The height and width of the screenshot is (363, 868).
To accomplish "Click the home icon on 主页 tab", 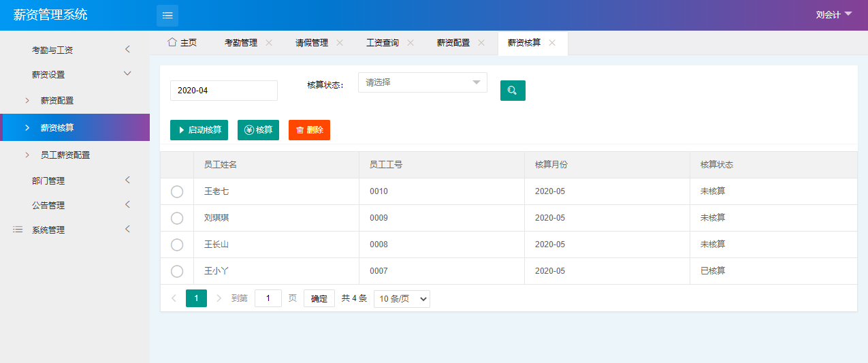I will tap(172, 42).
